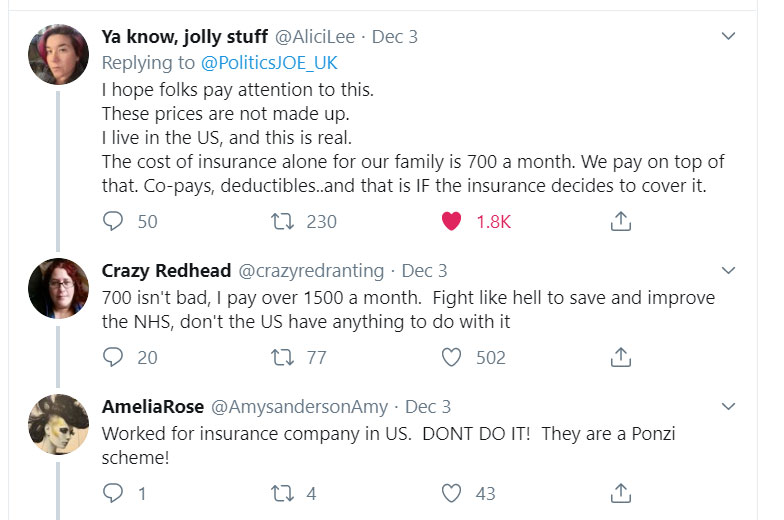The image size is (784, 520).
Task: Click AmeliaRose's profile picture
Action: click(x=57, y=424)
